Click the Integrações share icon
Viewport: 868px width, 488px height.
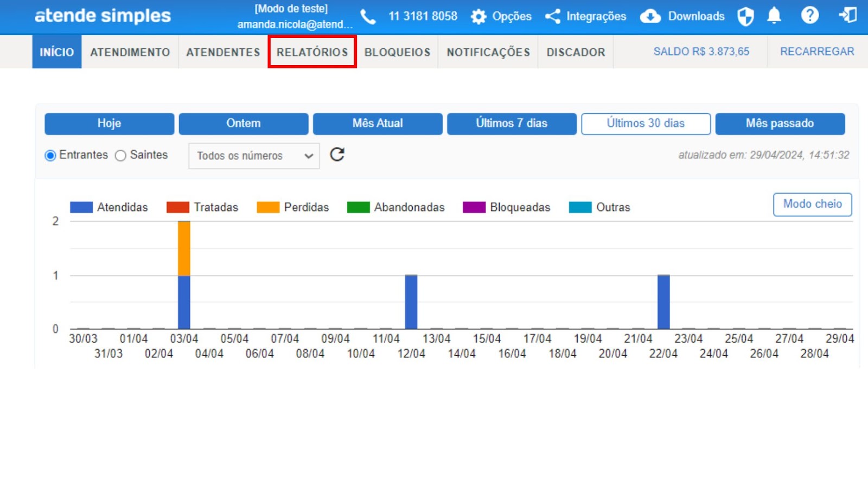[x=553, y=16]
